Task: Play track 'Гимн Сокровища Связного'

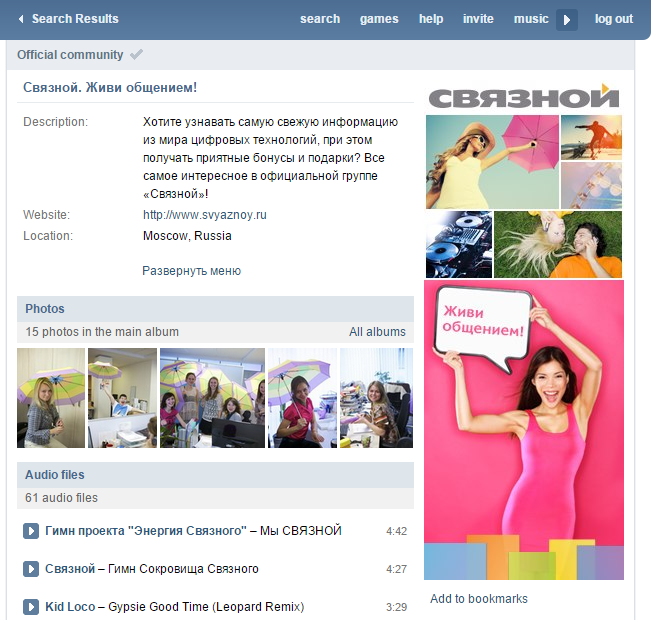Action: (x=31, y=569)
